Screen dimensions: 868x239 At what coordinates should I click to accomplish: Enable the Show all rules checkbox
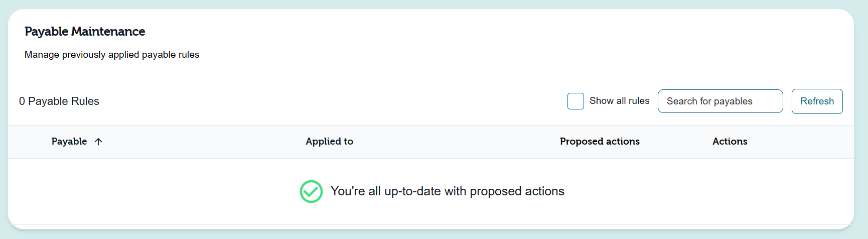[575, 101]
